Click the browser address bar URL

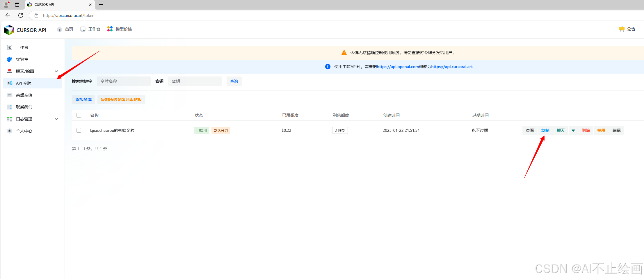(x=69, y=15)
